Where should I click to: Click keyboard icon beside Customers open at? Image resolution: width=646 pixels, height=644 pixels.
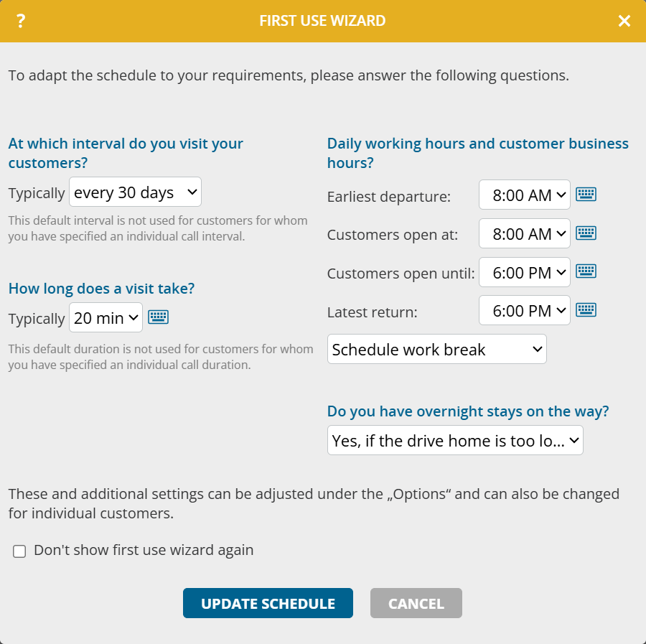586,233
